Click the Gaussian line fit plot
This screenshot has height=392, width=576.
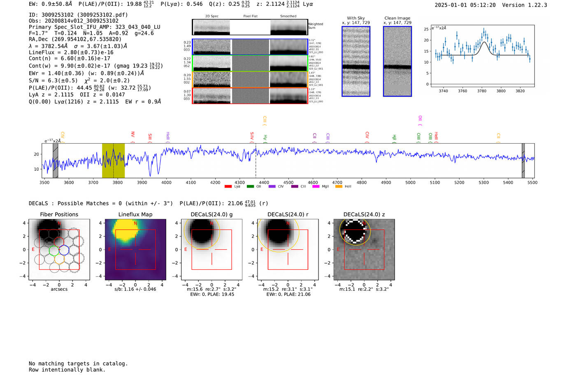(x=482, y=56)
